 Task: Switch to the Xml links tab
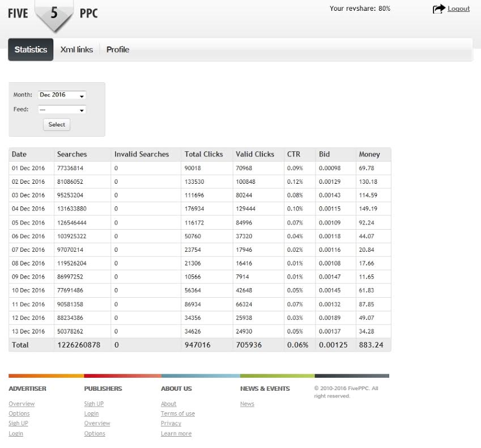pyautogui.click(x=76, y=50)
